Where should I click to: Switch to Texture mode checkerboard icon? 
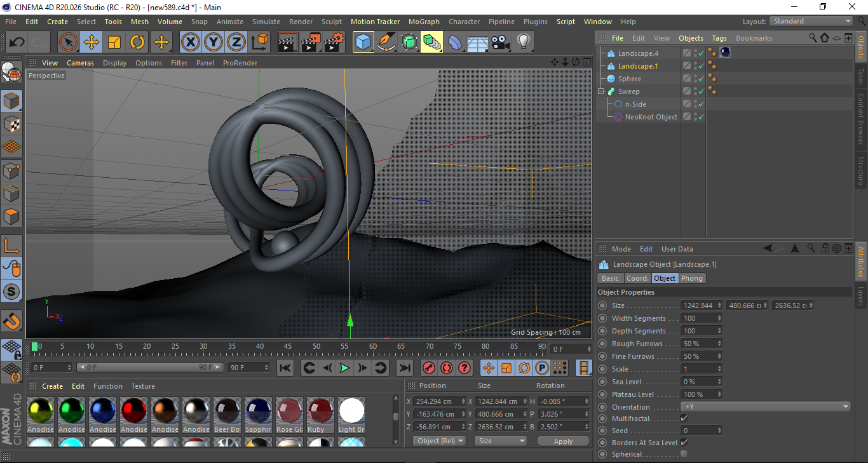pyautogui.click(x=11, y=124)
